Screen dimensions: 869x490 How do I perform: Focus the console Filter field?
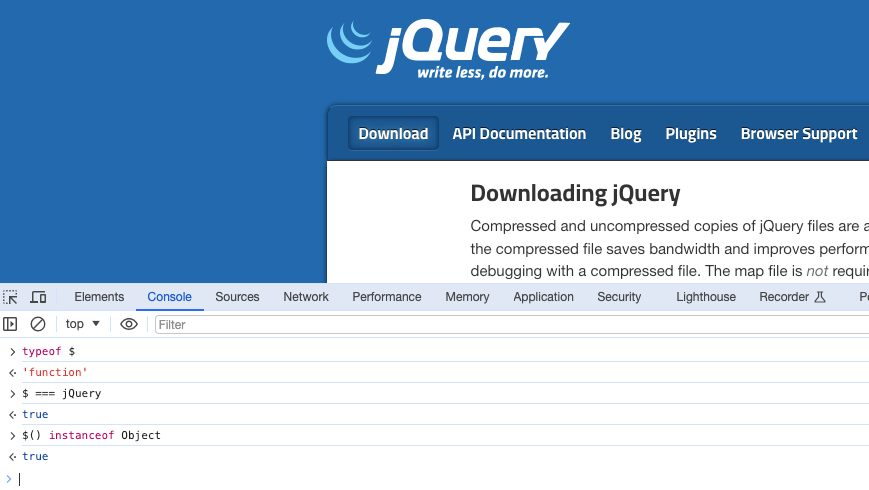(512, 325)
